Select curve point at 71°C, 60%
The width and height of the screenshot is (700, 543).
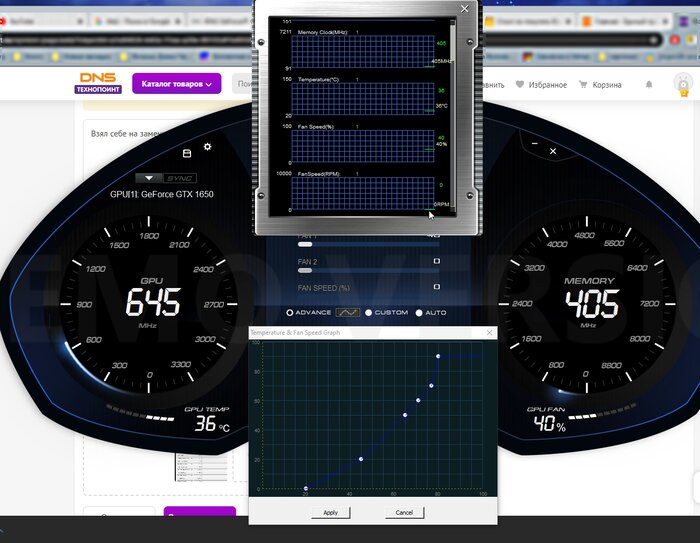click(x=418, y=400)
